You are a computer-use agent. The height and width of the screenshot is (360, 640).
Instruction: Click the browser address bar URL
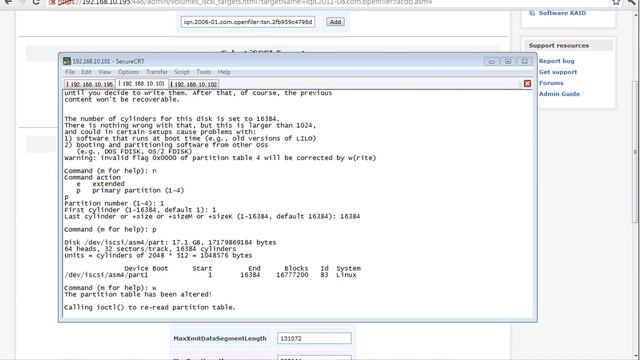point(256,2)
